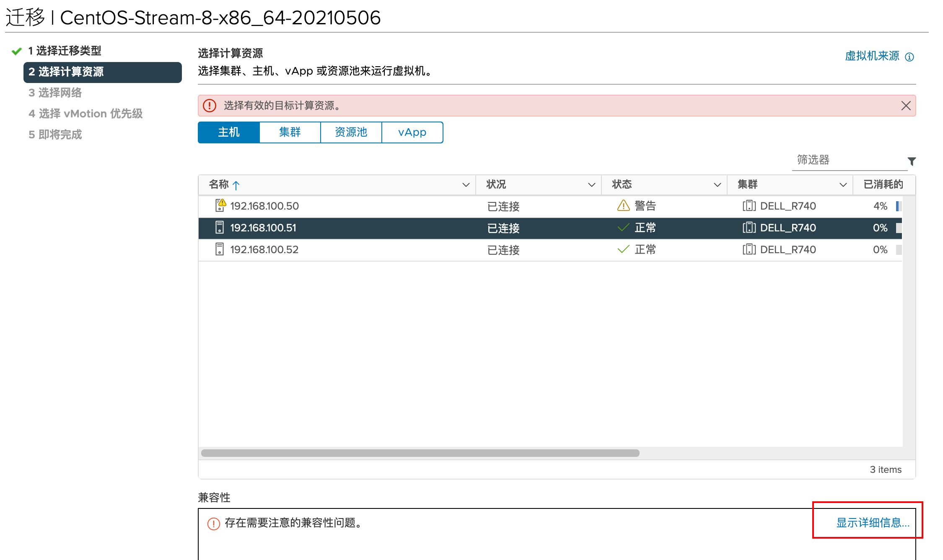This screenshot has width=943, height=560.
Task: Click the green checkmark in the 192.168.100.51 row
Action: pos(624,228)
